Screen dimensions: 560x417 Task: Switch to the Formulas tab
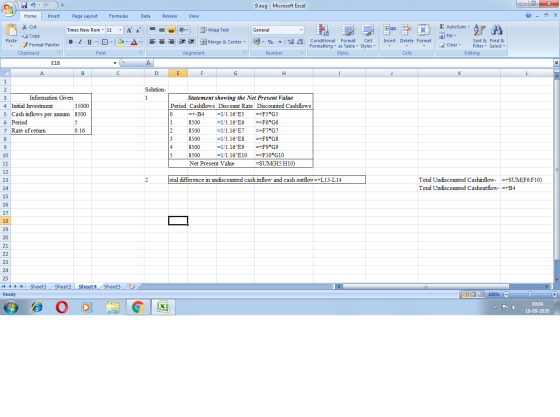(119, 16)
